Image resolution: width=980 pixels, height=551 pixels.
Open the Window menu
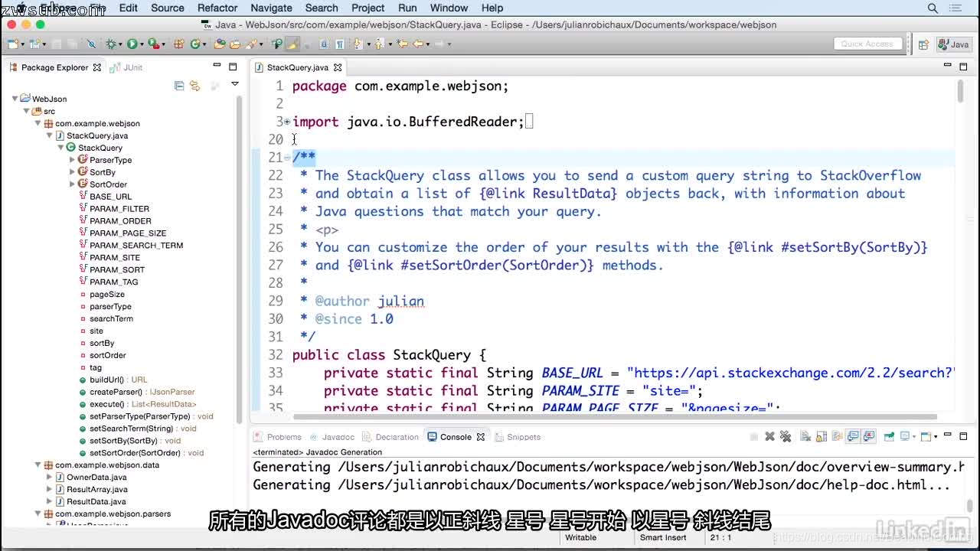click(x=449, y=8)
